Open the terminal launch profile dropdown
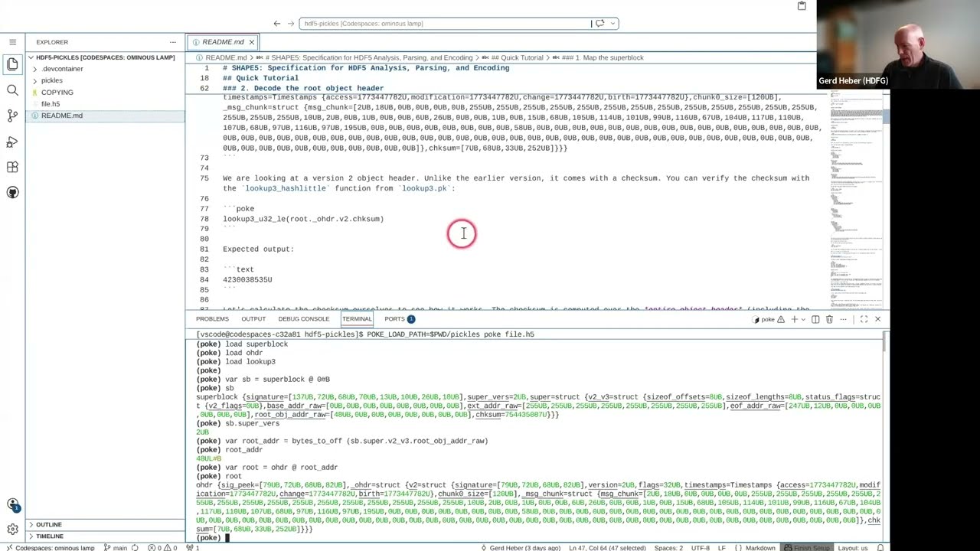 (803, 319)
